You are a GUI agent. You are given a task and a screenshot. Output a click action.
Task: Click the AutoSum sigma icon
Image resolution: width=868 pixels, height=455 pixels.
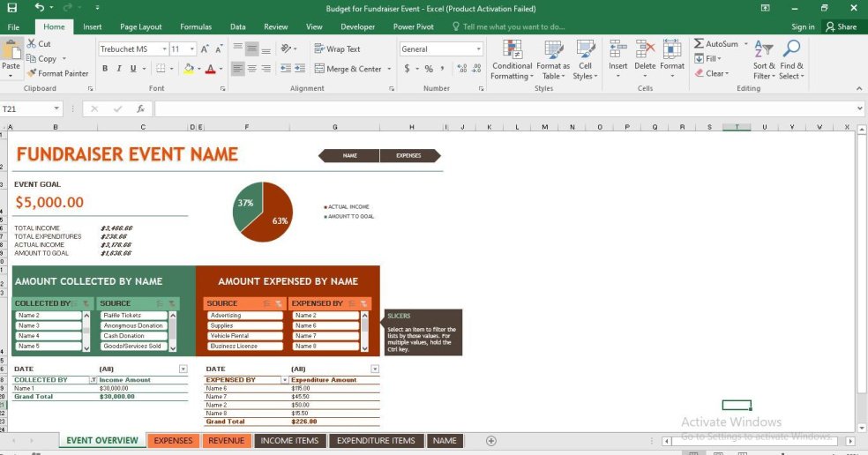pyautogui.click(x=699, y=44)
